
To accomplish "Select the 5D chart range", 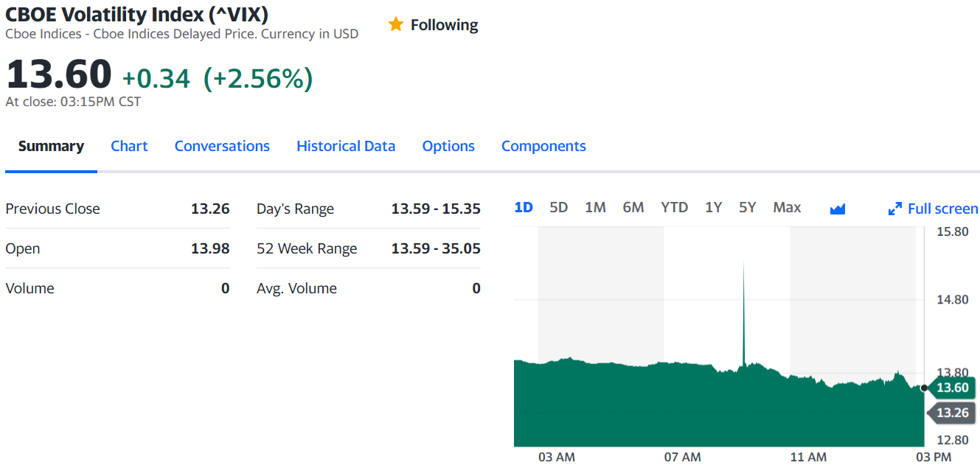I will 559,207.
